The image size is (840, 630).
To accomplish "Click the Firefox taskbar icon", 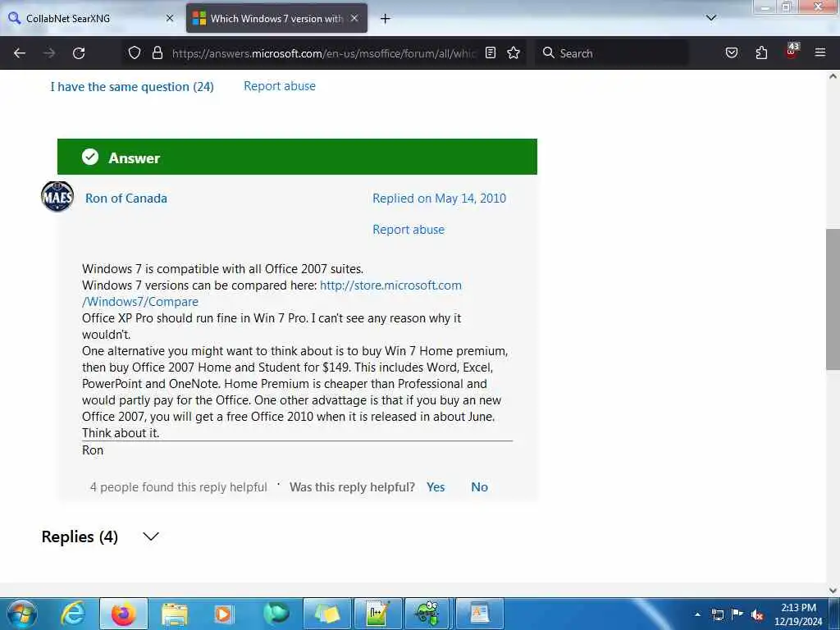I will point(124,614).
